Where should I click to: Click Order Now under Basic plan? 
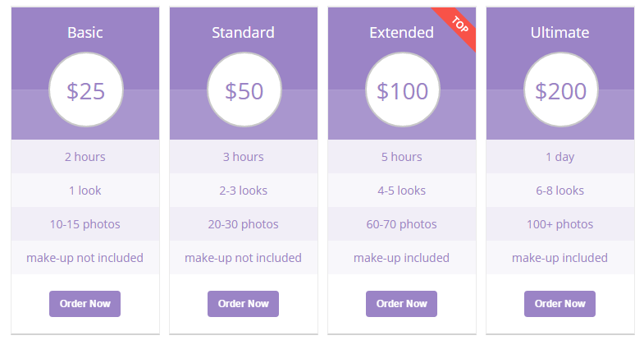(x=84, y=303)
